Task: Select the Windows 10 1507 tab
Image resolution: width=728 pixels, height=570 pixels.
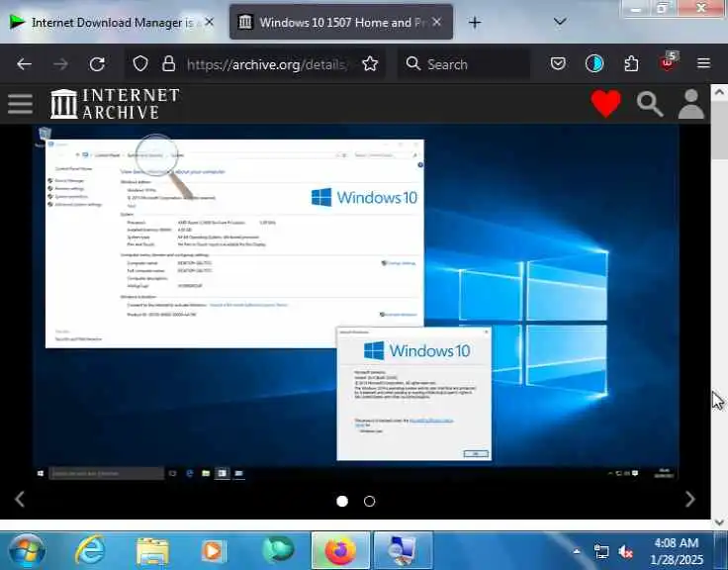Action: pyautogui.click(x=341, y=23)
